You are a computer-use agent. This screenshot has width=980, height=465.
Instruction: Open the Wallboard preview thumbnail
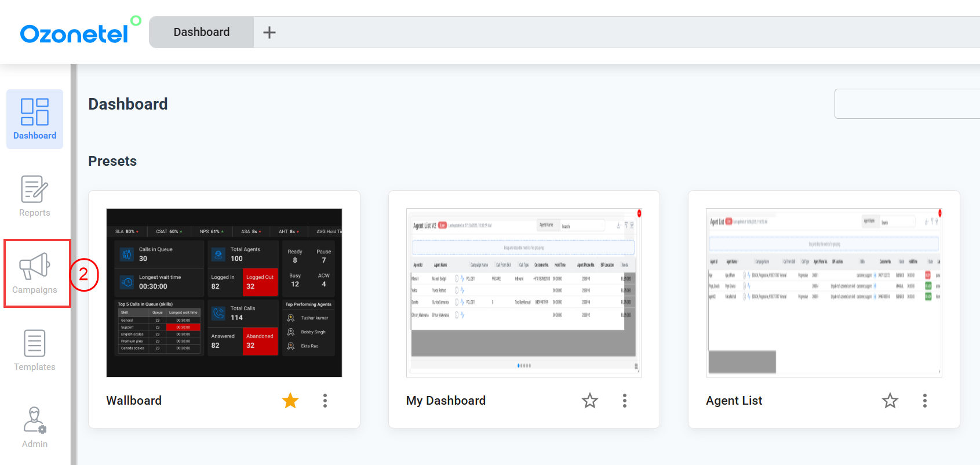click(224, 293)
